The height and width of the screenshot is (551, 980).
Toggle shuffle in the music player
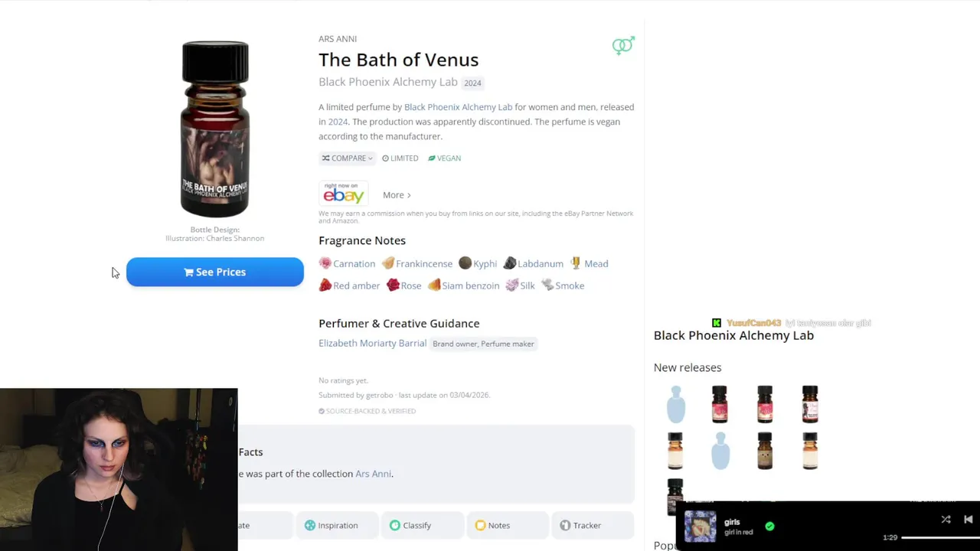point(946,520)
